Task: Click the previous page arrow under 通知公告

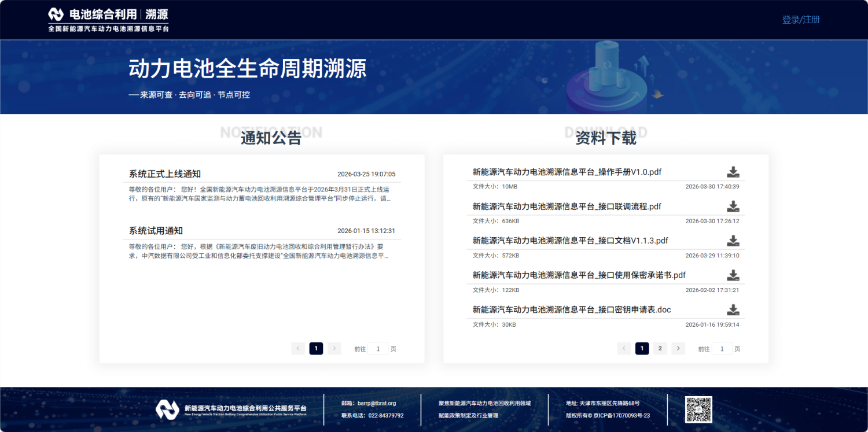Action: click(x=298, y=348)
